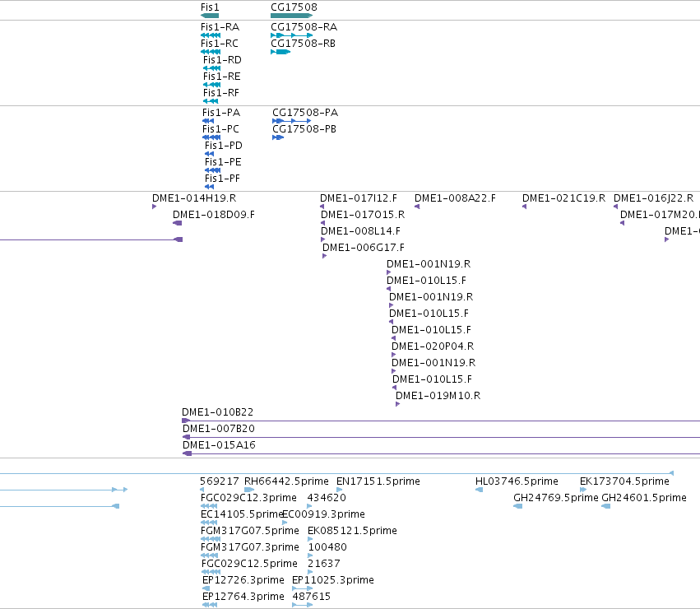
Task: Click the EP11025.3prime arrow glyph
Action: coord(302,589)
